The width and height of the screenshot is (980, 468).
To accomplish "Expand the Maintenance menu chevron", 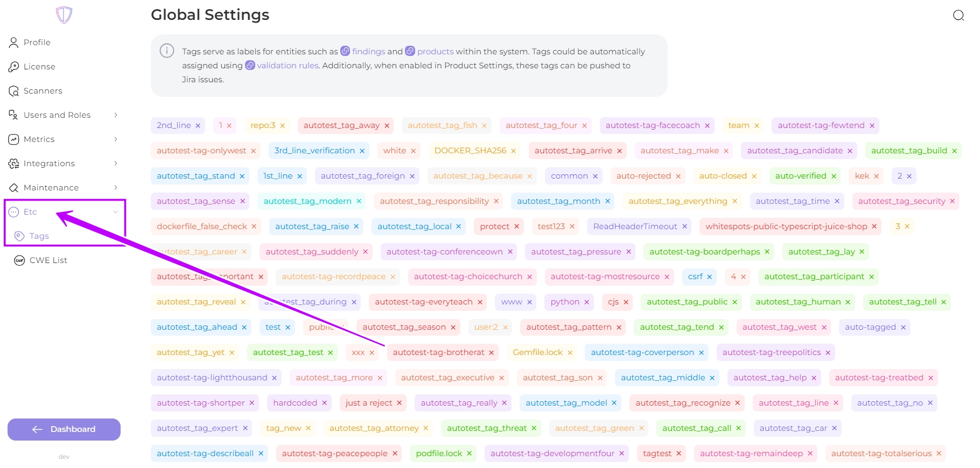I will pos(115,188).
